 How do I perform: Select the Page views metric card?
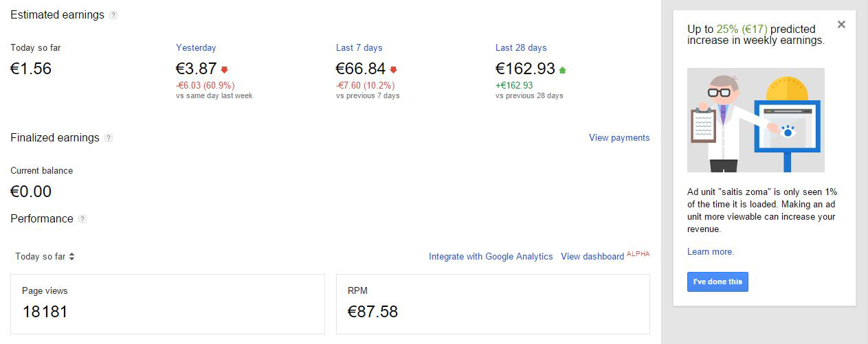[x=168, y=303]
